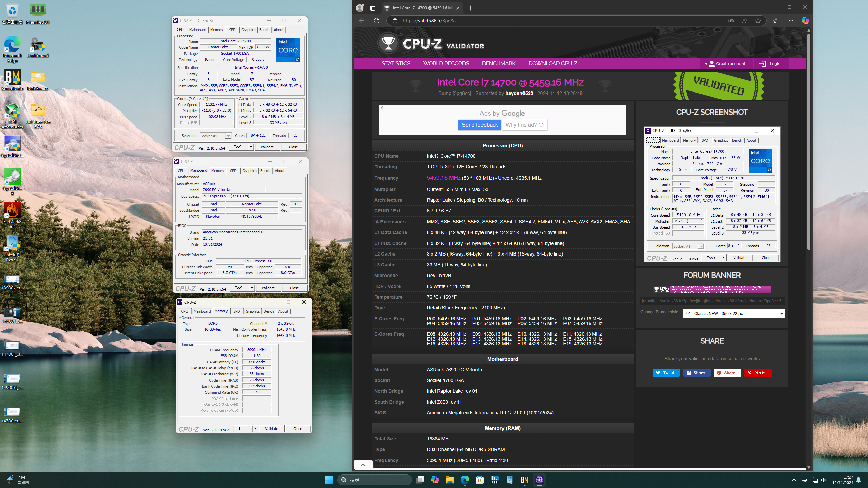The width and height of the screenshot is (868, 488).
Task: Open the Recycle Bin desktop icon
Action: (13, 14)
